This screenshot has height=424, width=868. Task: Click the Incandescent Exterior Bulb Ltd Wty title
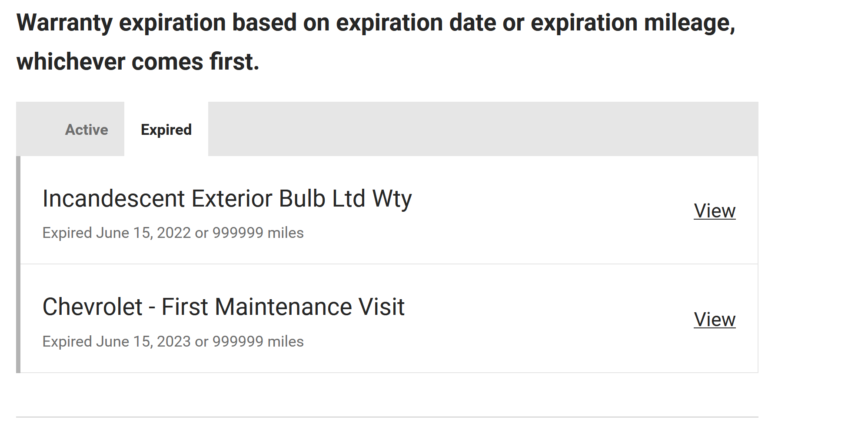[227, 199]
